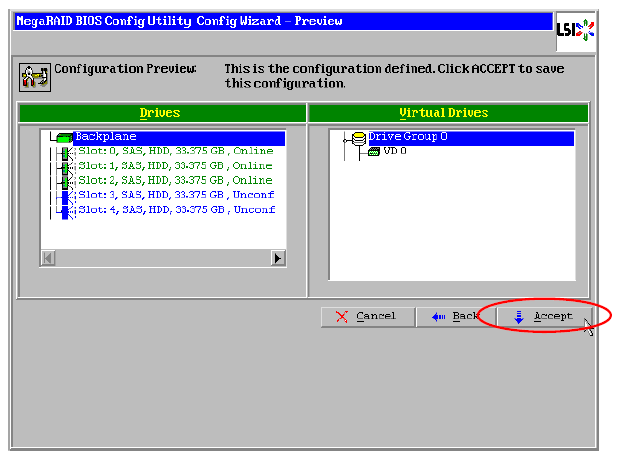Click the blue down arrow icon on Accept
Screen dimensions: 620x460
519,317
